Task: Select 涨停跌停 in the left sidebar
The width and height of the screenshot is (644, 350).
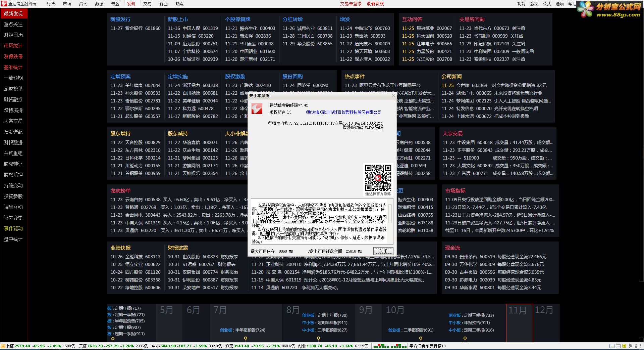Action: click(x=14, y=56)
